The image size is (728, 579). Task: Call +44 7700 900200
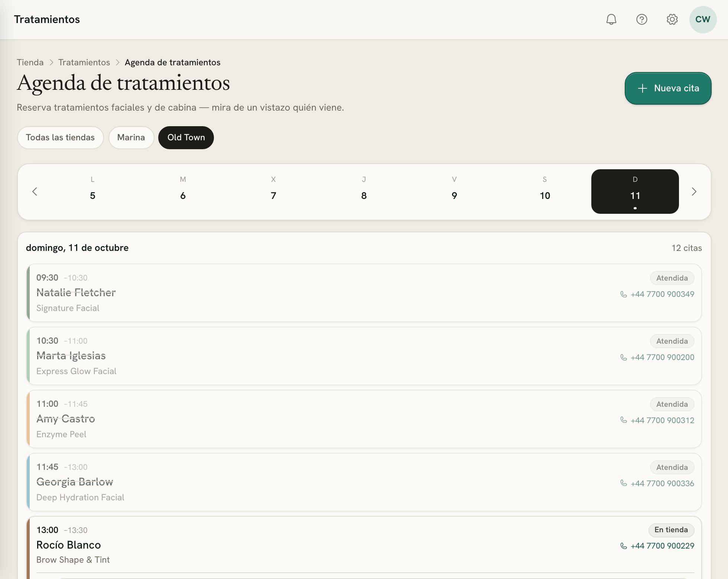point(662,357)
